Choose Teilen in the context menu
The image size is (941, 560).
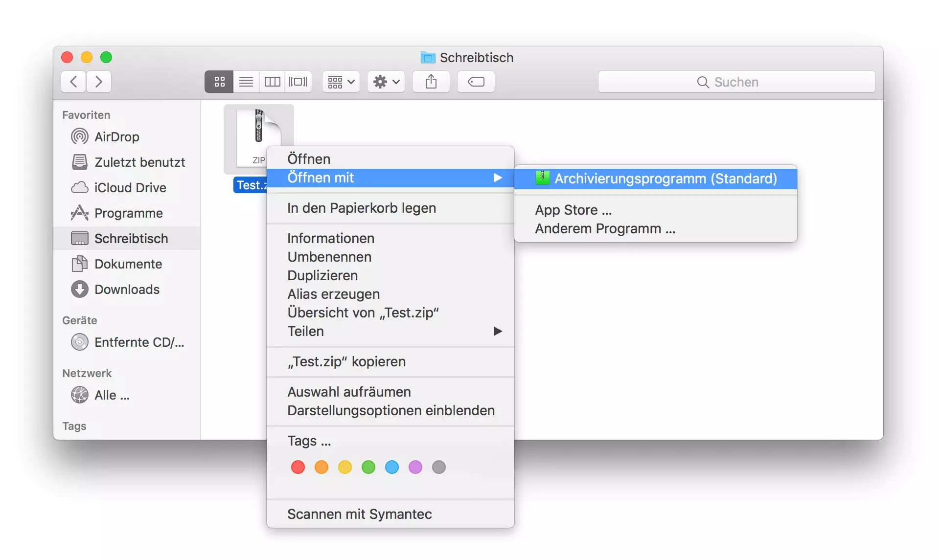click(x=390, y=331)
